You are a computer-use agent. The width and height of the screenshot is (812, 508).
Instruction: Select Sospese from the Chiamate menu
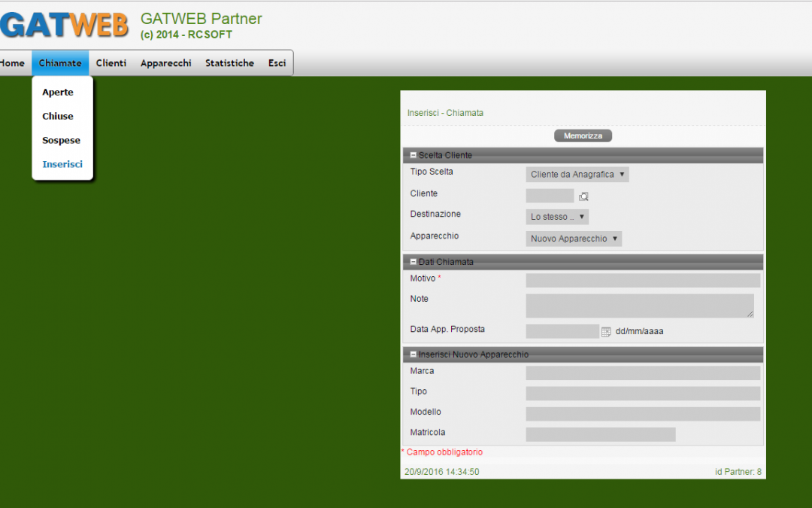tap(61, 141)
